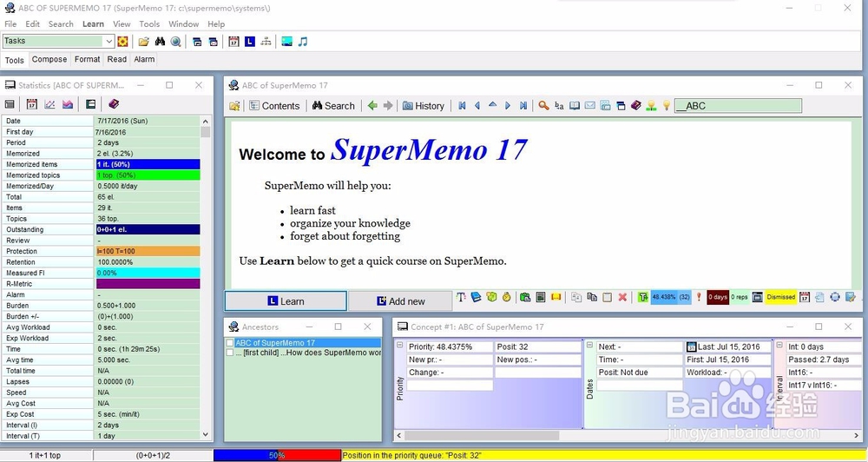Switch to the Alarm tab
Screen dimensions: 868x462
[144, 59]
